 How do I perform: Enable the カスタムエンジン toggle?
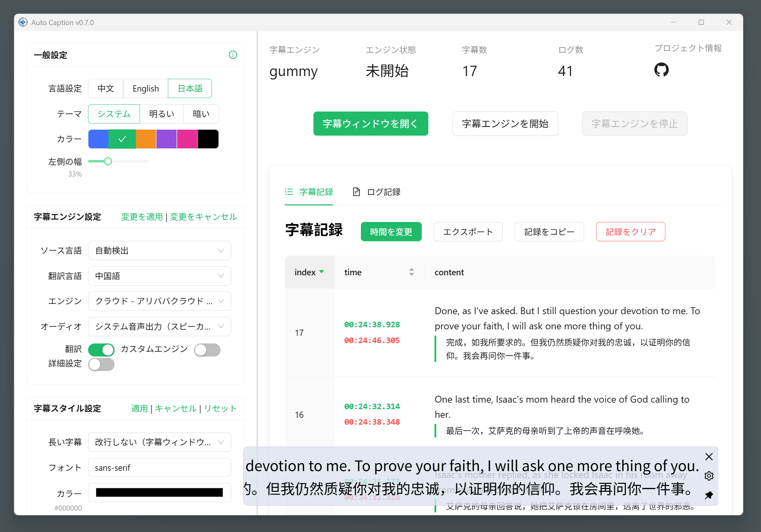click(207, 350)
